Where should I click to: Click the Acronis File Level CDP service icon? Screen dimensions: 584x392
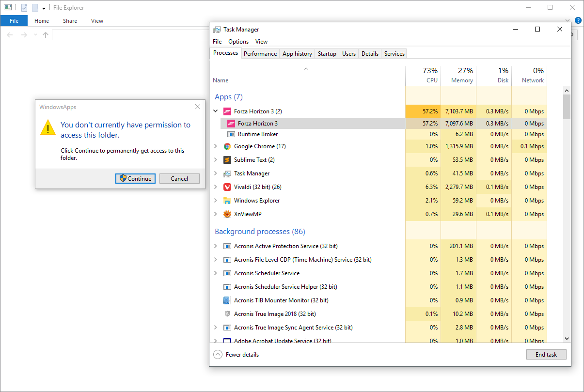pyautogui.click(x=227, y=260)
